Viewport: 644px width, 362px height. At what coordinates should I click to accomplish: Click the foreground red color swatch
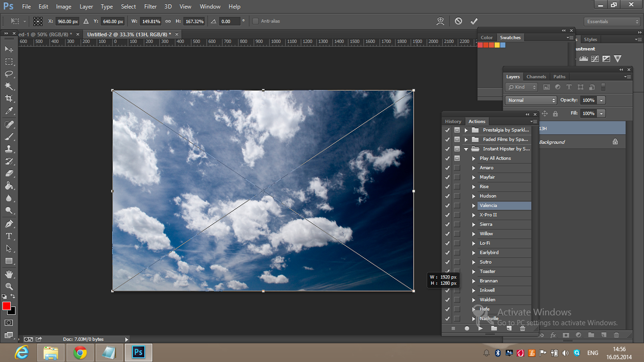point(6,306)
